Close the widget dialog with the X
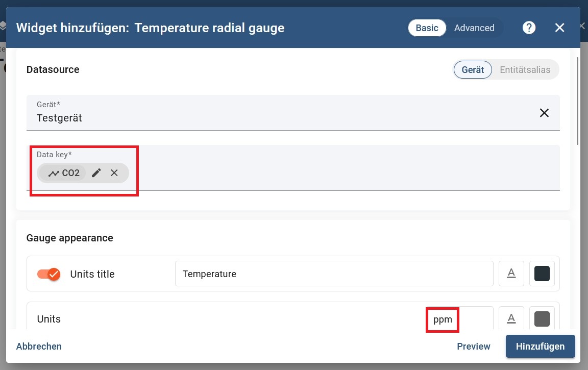The width and height of the screenshot is (588, 370). coord(560,28)
